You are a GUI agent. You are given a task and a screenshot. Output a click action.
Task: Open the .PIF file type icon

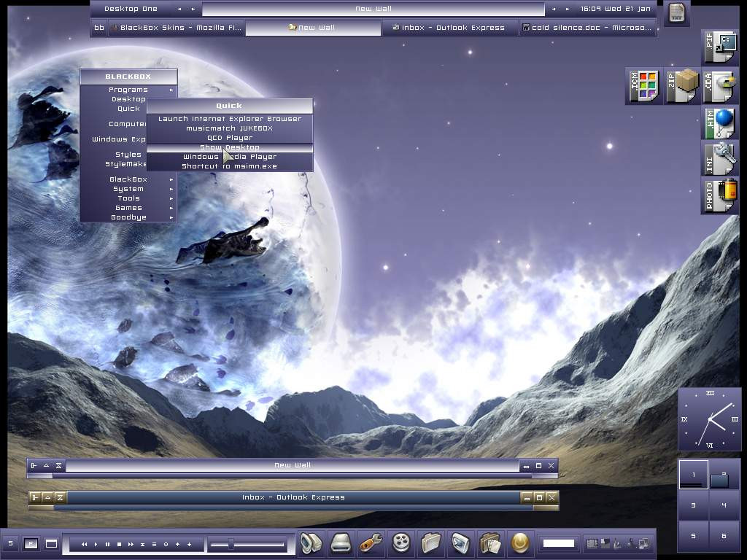(720, 47)
